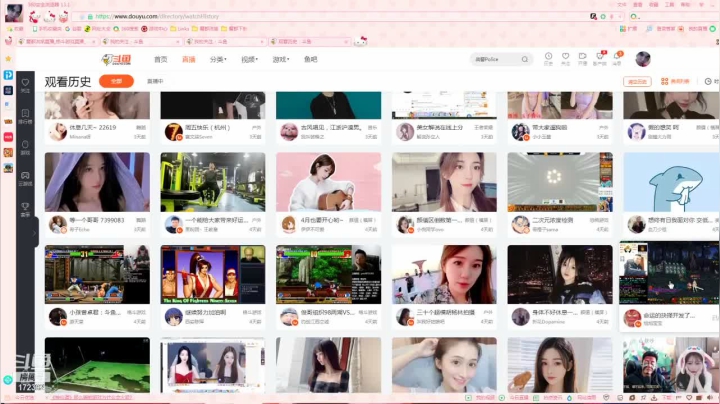Open the blue shark cartoon thumbnail
The image size is (720, 404).
[x=671, y=182]
